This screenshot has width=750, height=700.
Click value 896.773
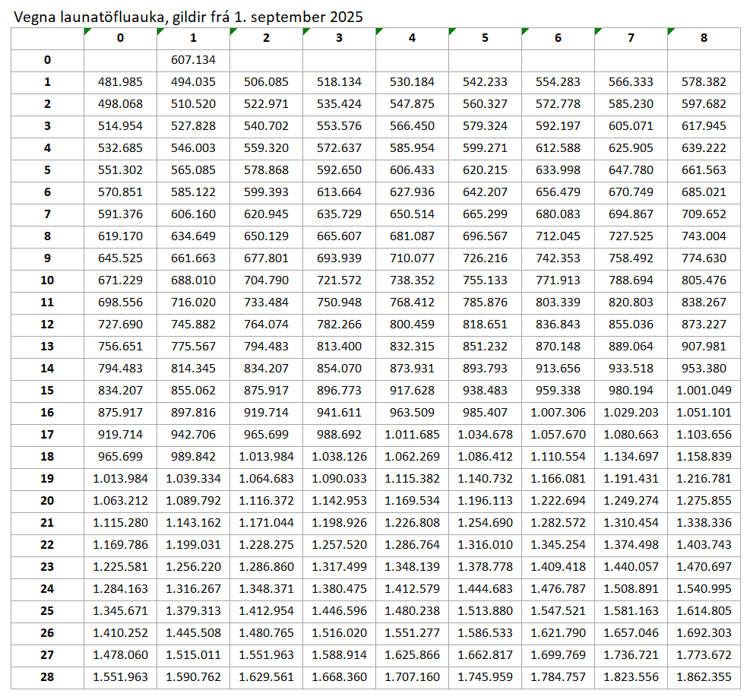click(339, 391)
